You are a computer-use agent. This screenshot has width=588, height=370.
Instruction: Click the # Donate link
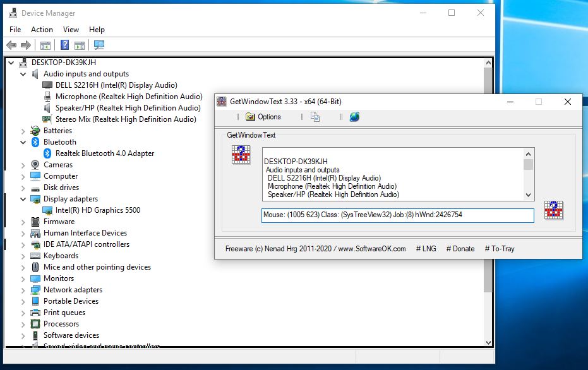tap(460, 249)
